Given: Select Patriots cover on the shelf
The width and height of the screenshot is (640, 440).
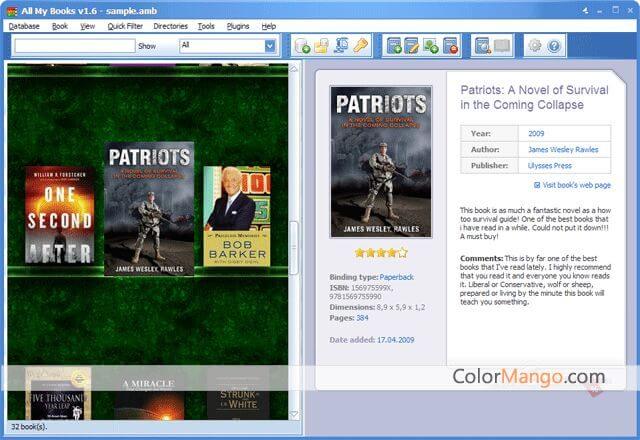Looking at the screenshot, I should [149, 209].
